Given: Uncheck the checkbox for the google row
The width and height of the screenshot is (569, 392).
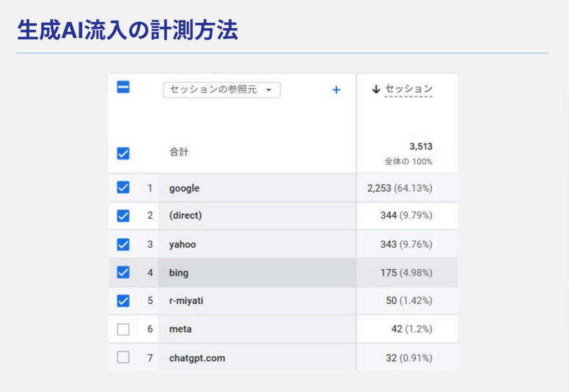Looking at the screenshot, I should click(123, 187).
